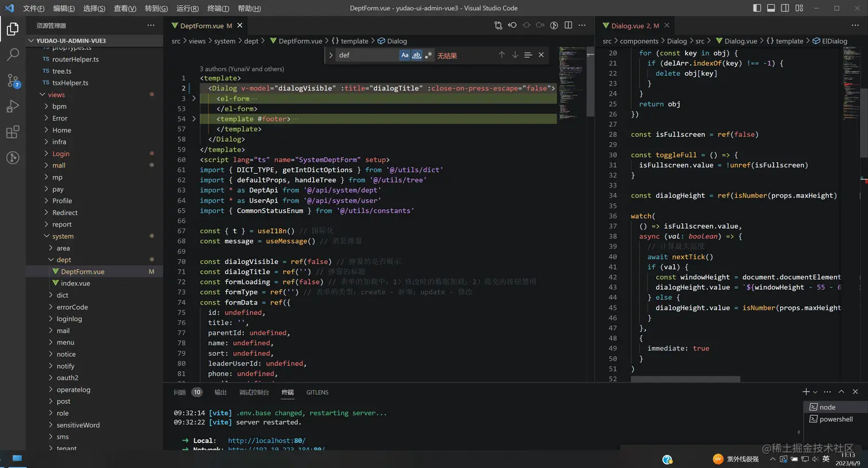Open the Extensions view

[13, 132]
